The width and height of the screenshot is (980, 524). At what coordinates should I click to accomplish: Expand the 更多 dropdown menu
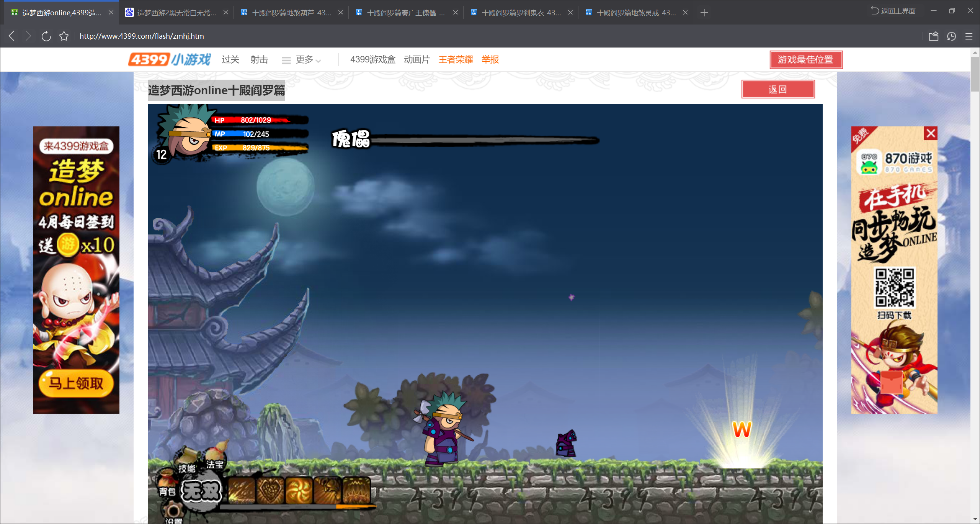tap(302, 60)
